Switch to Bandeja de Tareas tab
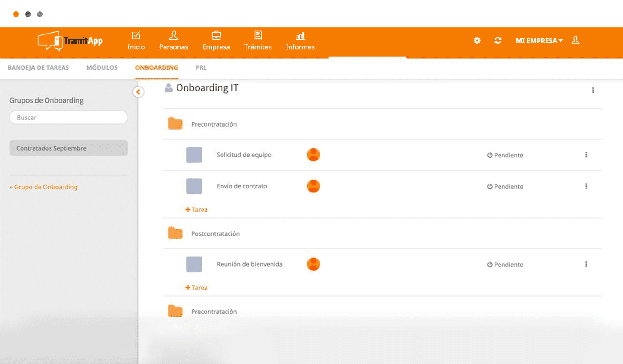The height and width of the screenshot is (364, 623). pyautogui.click(x=38, y=67)
